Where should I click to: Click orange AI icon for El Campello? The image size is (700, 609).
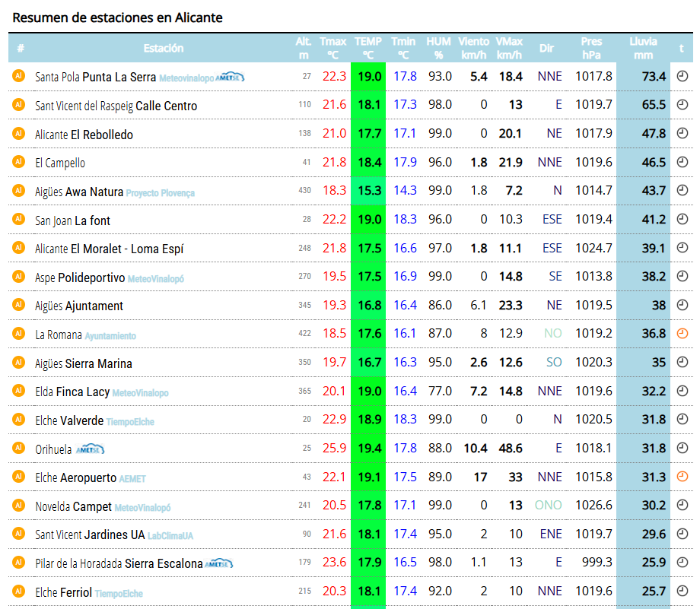pos(19,162)
